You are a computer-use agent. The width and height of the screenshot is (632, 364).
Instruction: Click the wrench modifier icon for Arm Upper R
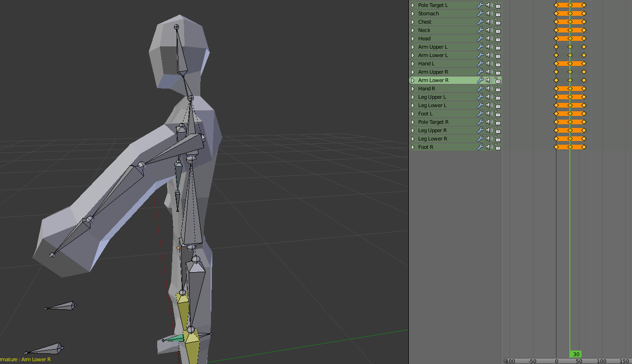click(480, 72)
